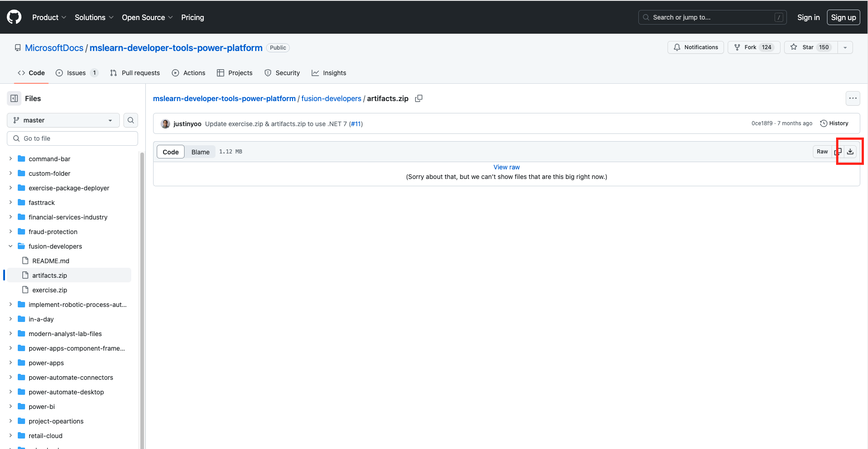The height and width of the screenshot is (449, 868).
Task: Download the raw artifacts.zip file
Action: [x=850, y=151]
